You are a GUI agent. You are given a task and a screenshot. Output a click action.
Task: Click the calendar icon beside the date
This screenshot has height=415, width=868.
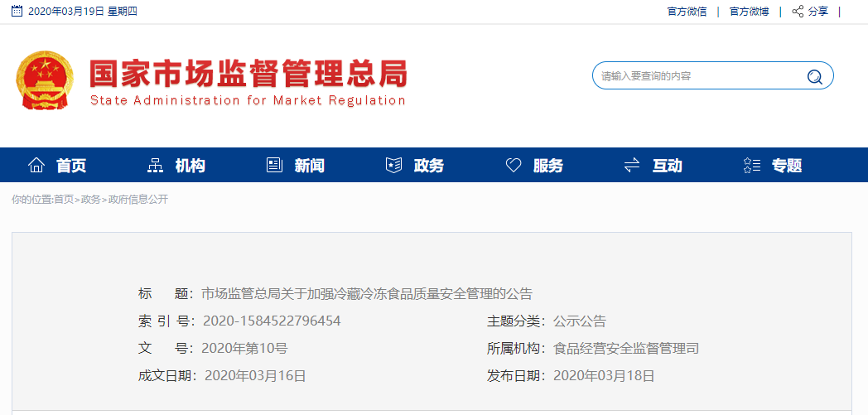17,11
